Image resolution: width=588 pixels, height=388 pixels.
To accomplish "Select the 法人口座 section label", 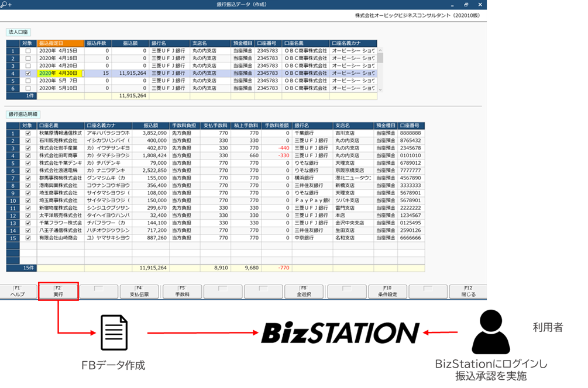I will point(18,32).
